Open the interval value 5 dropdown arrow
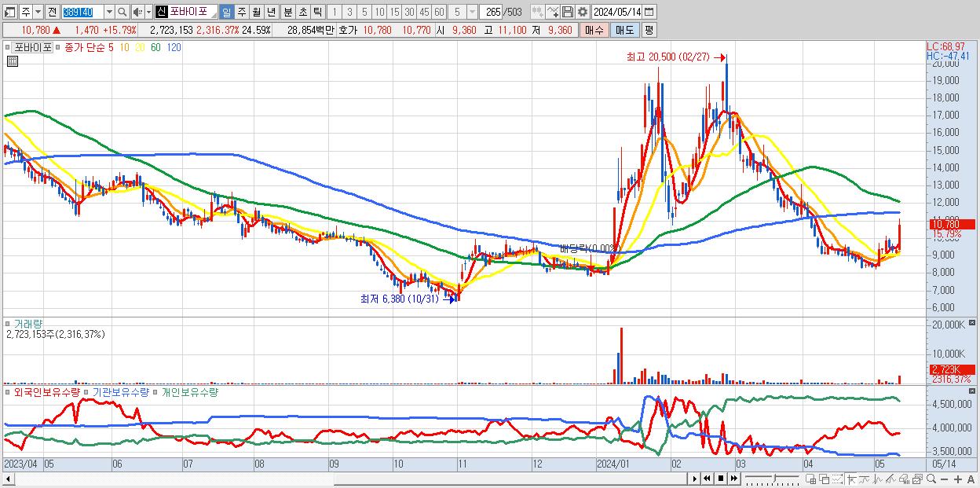The width and height of the screenshot is (980, 488). [x=472, y=12]
